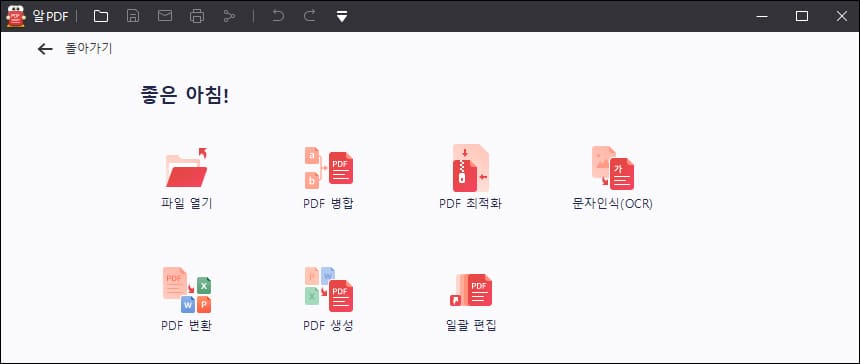Click the redo arrow in toolbar
The width and height of the screenshot is (860, 364).
pos(310,16)
